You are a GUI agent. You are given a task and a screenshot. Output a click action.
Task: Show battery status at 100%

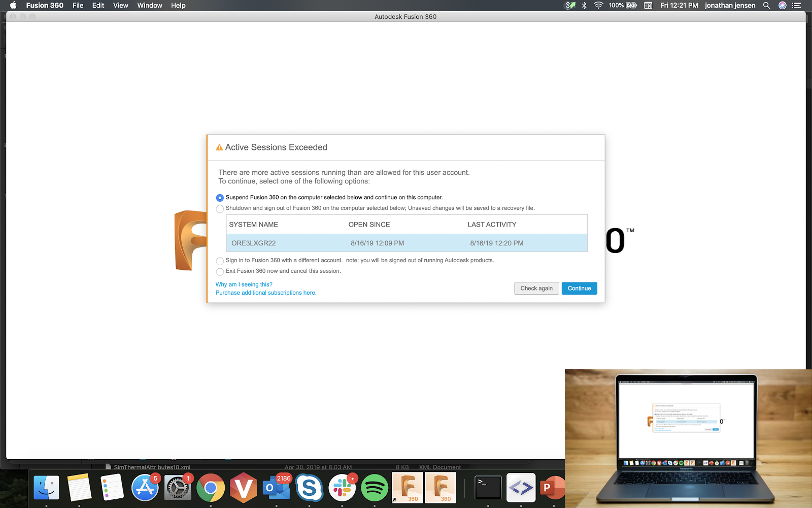pos(623,5)
